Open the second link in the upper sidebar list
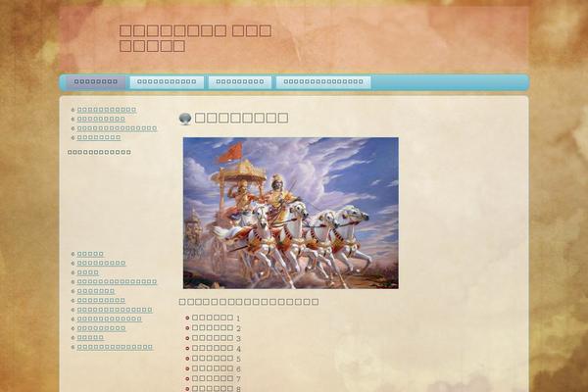The width and height of the screenshot is (588, 392). 101,119
